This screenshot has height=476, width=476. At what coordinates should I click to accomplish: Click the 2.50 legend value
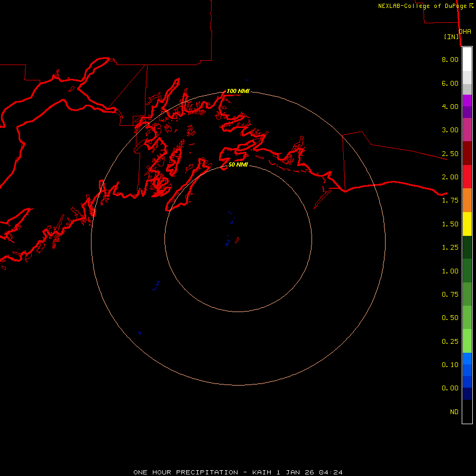pyautogui.click(x=450, y=153)
